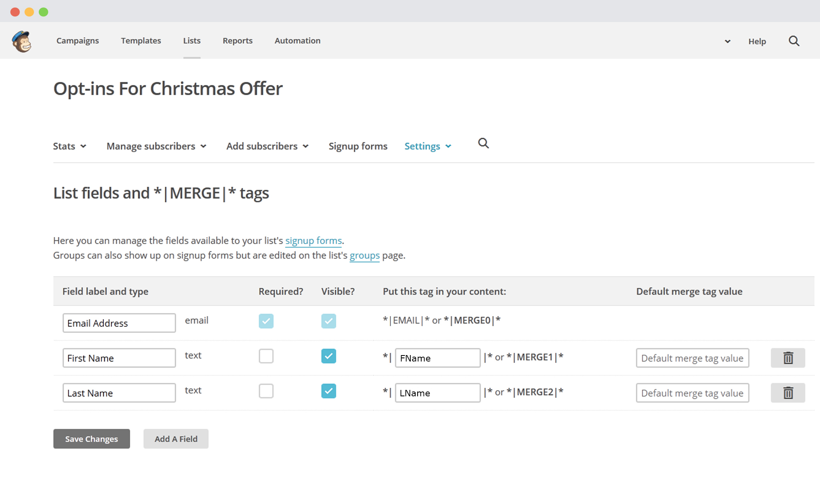Click the Help link
The height and width of the screenshot is (504, 820).
click(x=757, y=41)
